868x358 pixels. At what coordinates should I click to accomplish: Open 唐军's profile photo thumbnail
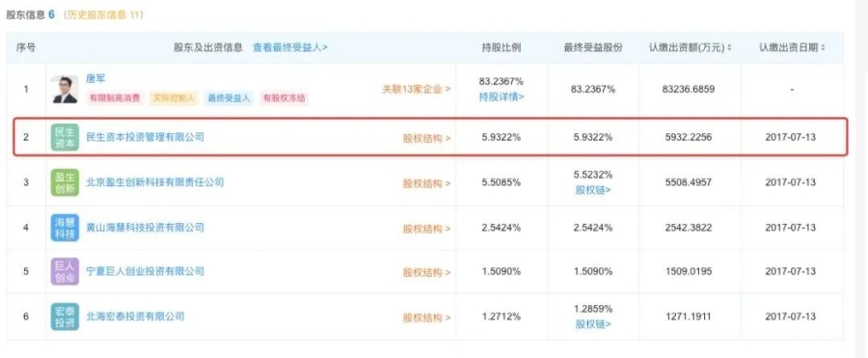click(65, 89)
